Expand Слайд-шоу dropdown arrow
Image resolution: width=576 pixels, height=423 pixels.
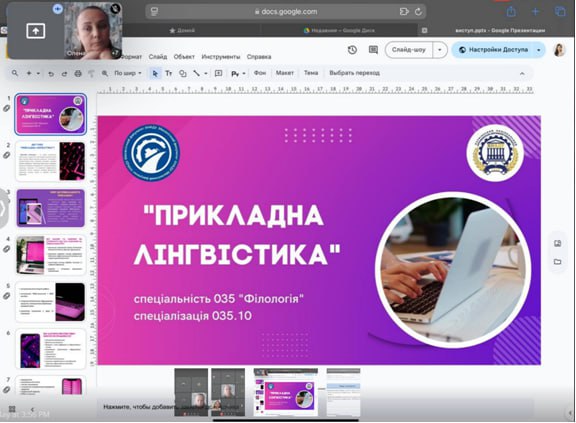click(440, 50)
